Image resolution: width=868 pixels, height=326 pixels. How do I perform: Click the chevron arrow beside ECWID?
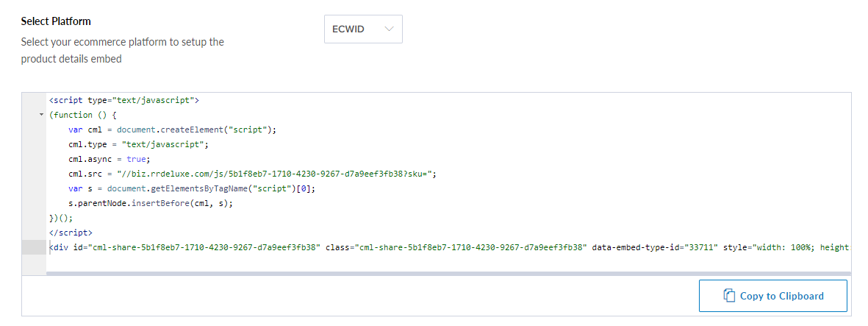click(389, 29)
